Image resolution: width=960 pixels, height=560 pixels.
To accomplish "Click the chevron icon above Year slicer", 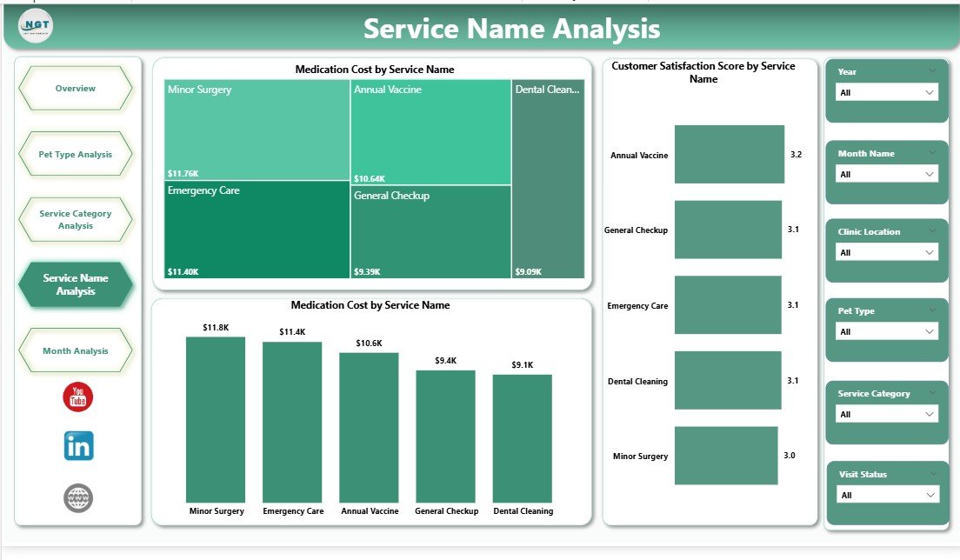I will [932, 70].
